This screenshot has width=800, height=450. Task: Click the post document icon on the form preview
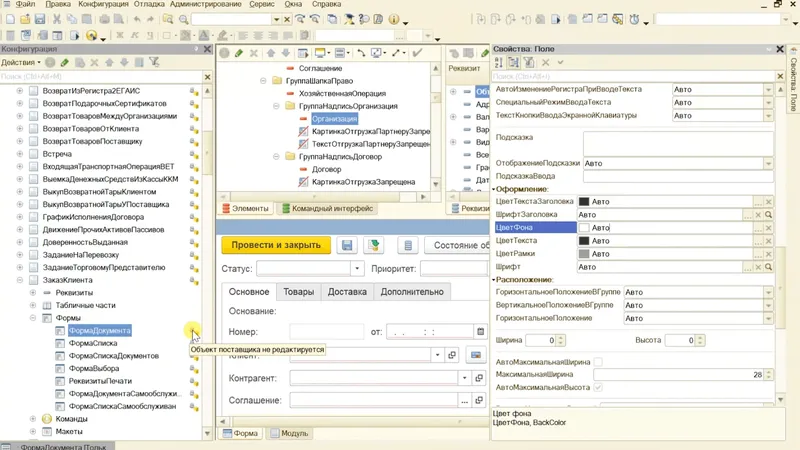click(374, 245)
